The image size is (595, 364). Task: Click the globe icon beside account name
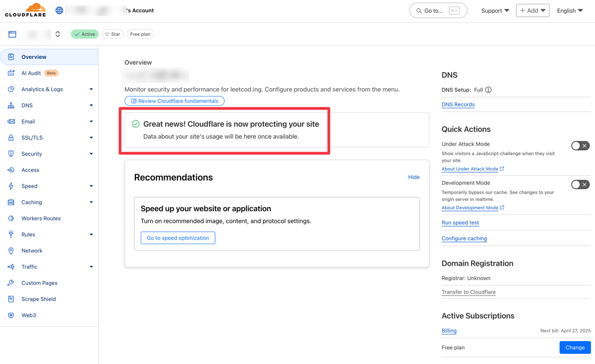(x=59, y=10)
